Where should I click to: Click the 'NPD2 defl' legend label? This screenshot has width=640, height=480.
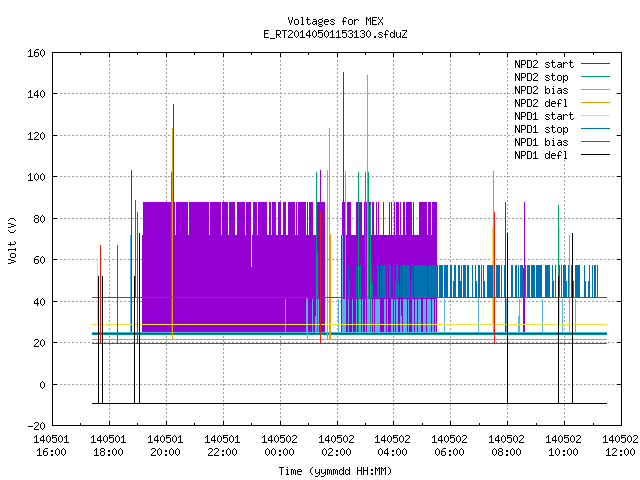pos(541,103)
